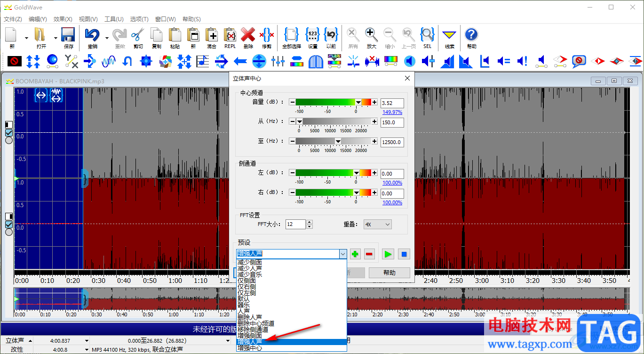
Task: Click the green plus add preset button
Action: [355, 254]
